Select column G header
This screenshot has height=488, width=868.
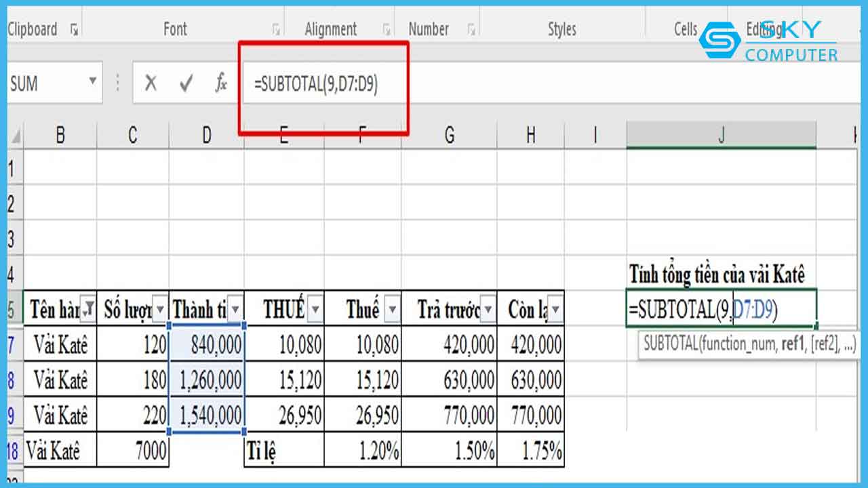tap(449, 136)
